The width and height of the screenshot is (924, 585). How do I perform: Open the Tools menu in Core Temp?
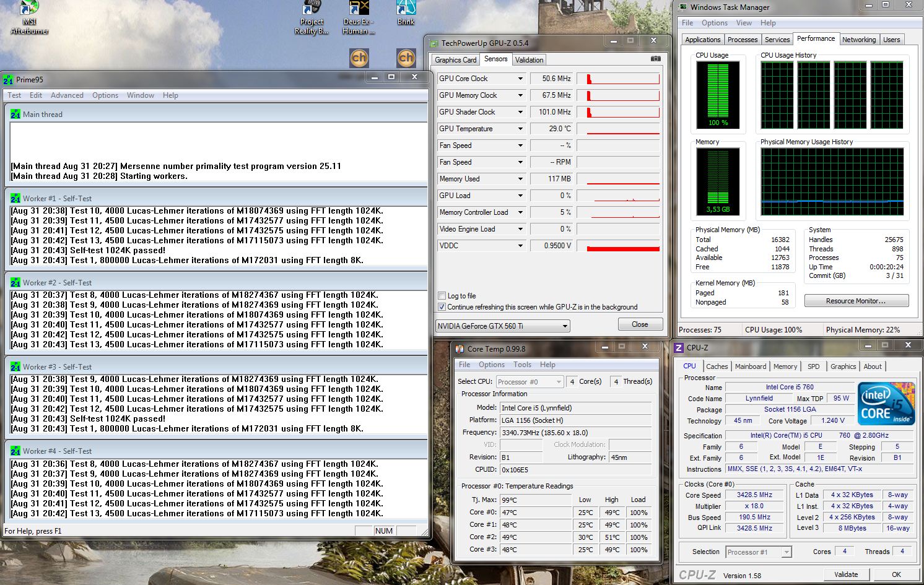point(522,365)
